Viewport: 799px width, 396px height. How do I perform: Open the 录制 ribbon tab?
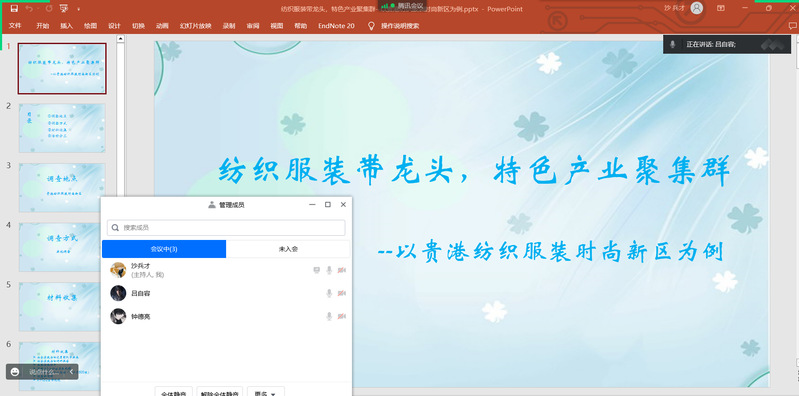point(229,25)
